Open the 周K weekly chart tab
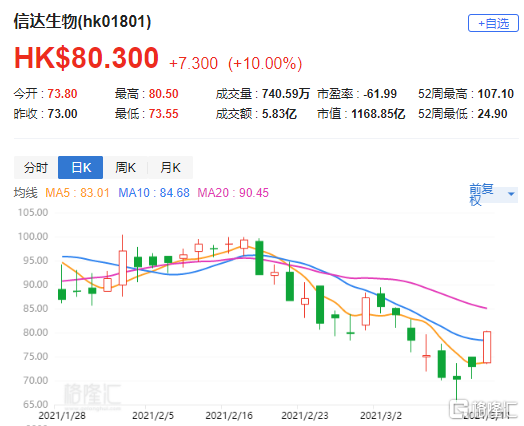Viewport: 524px width, 426px height. pos(125,167)
